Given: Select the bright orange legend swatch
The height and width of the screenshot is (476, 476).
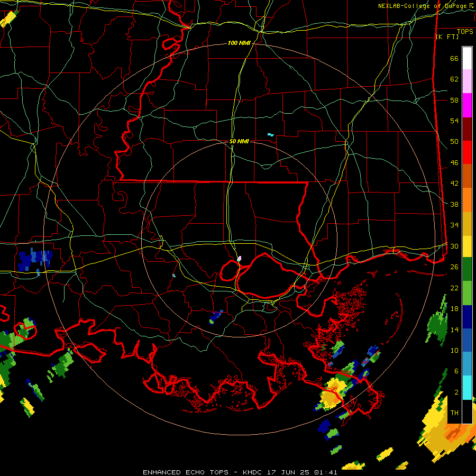Looking at the screenshot, I should 467,200.
